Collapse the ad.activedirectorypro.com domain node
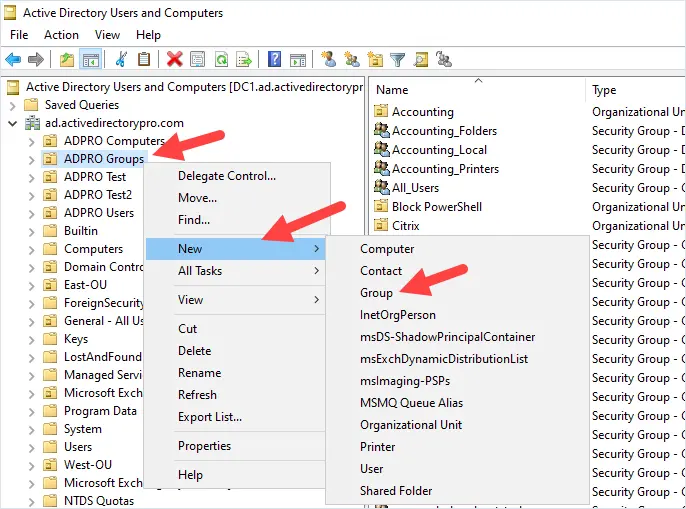The width and height of the screenshot is (686, 509). 13,123
